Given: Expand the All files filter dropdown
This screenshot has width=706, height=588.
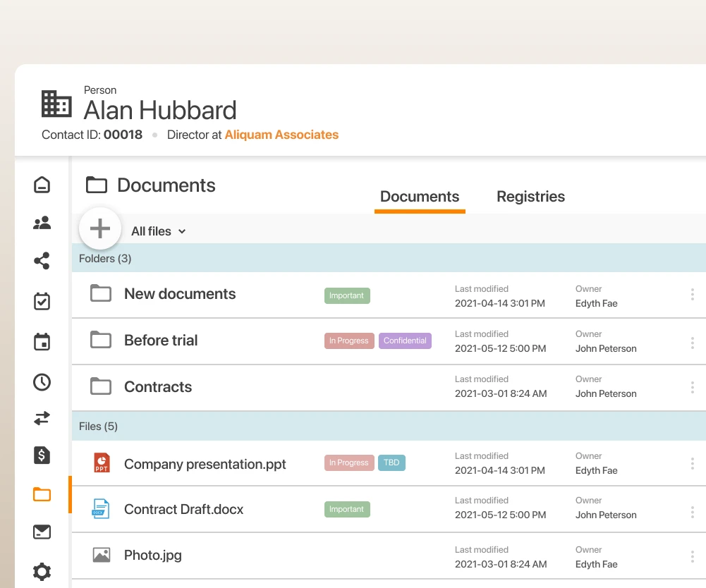Looking at the screenshot, I should [158, 231].
